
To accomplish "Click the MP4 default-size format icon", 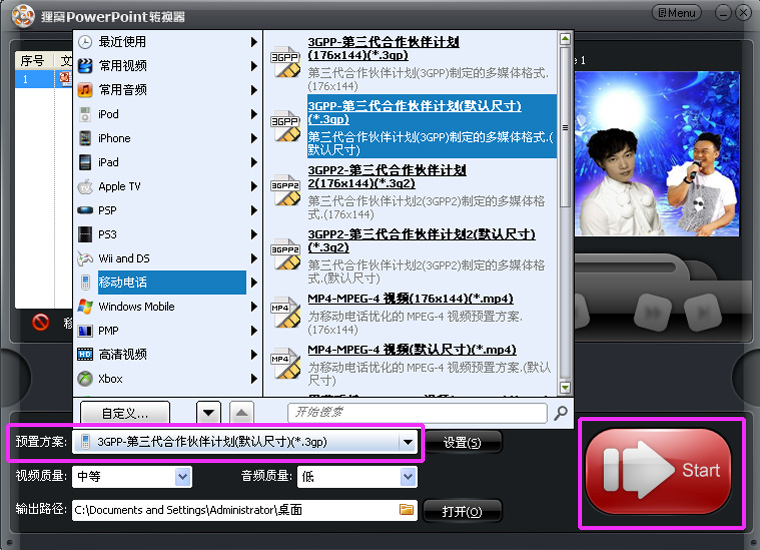I will click(x=285, y=363).
